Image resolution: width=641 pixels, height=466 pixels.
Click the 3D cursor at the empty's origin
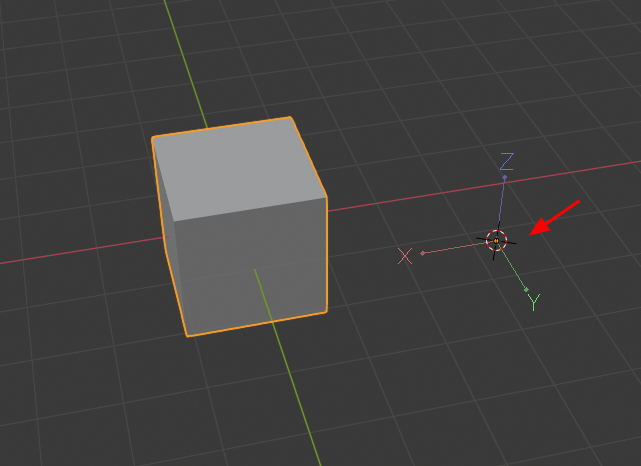496,241
